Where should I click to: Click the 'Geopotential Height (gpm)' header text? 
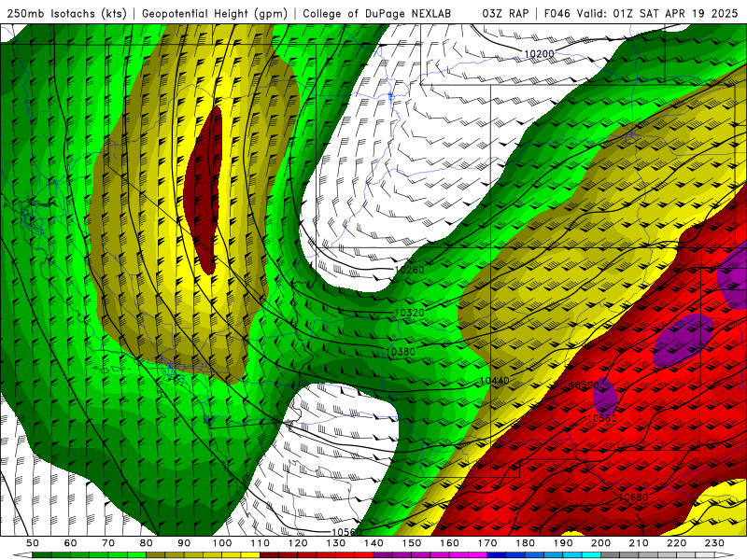pos(215,14)
